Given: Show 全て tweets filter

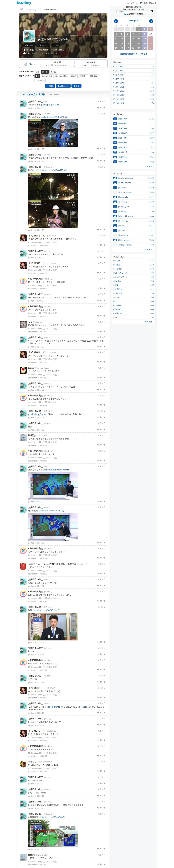Looking at the screenshot, I should (x=38, y=76).
